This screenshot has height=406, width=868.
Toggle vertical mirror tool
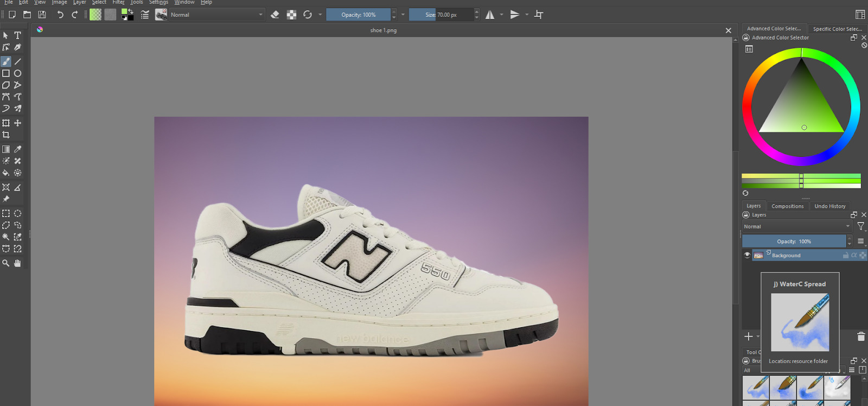click(x=515, y=15)
